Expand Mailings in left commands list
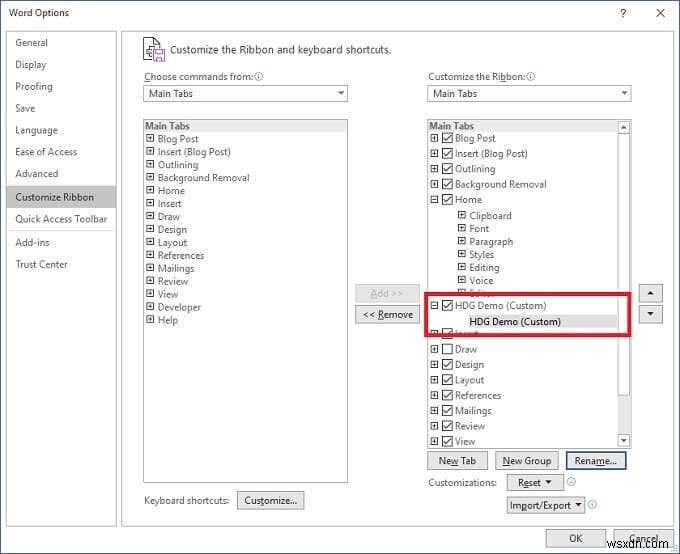680x554 pixels. (x=150, y=268)
